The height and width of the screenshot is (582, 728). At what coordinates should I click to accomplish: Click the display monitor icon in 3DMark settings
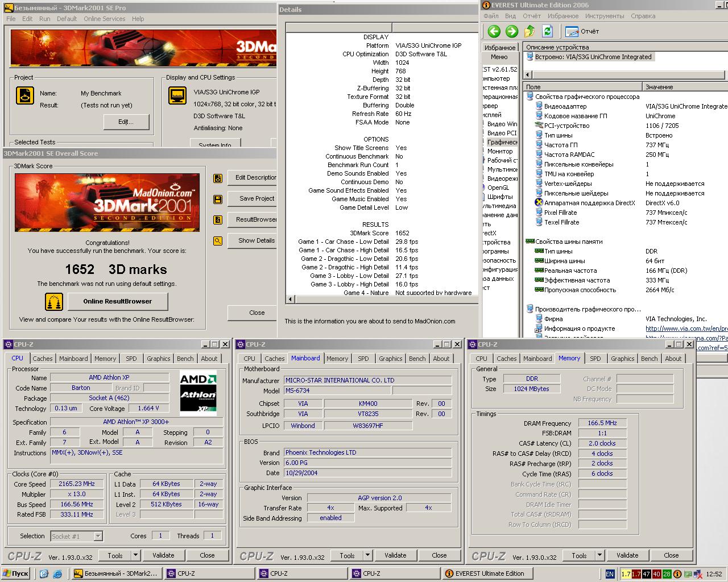pos(178,95)
